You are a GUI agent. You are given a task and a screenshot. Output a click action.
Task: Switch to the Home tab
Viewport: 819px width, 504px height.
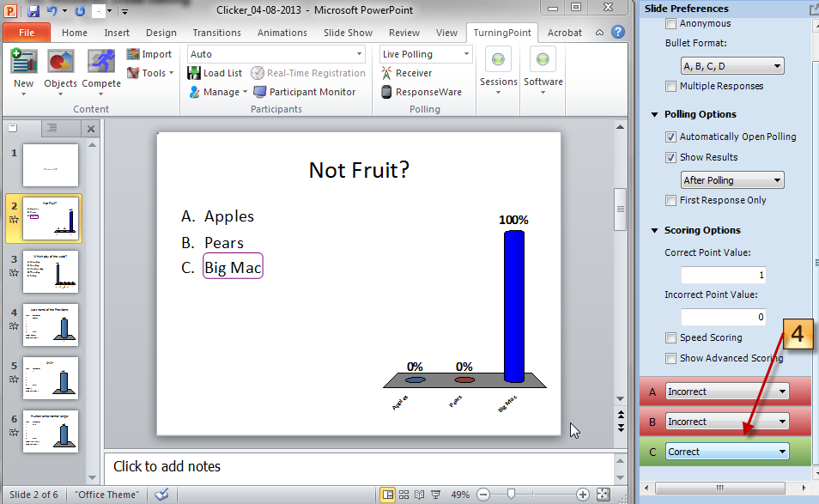[75, 33]
